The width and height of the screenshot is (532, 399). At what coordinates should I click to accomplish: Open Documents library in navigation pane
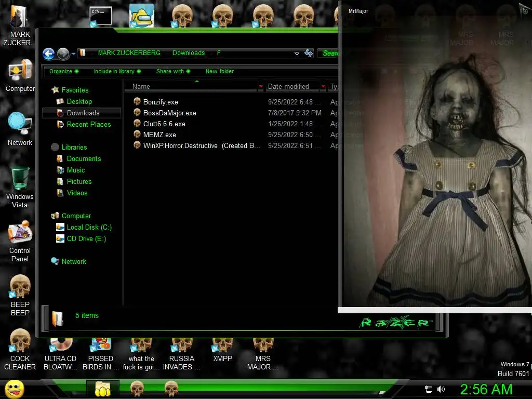(84, 159)
